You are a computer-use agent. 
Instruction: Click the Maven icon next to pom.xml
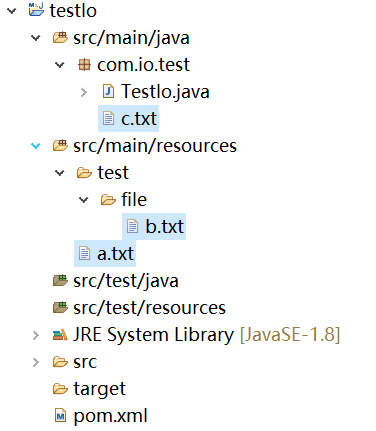click(60, 416)
